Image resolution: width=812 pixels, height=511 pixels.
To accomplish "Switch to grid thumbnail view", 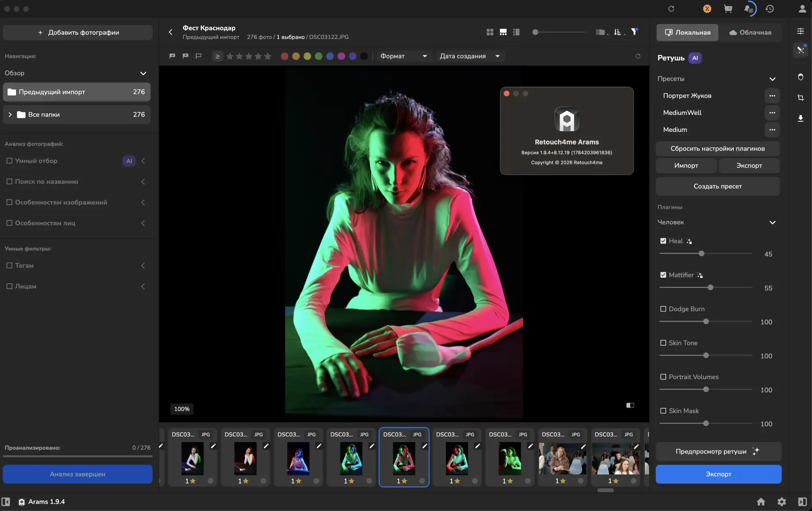I will coord(490,32).
